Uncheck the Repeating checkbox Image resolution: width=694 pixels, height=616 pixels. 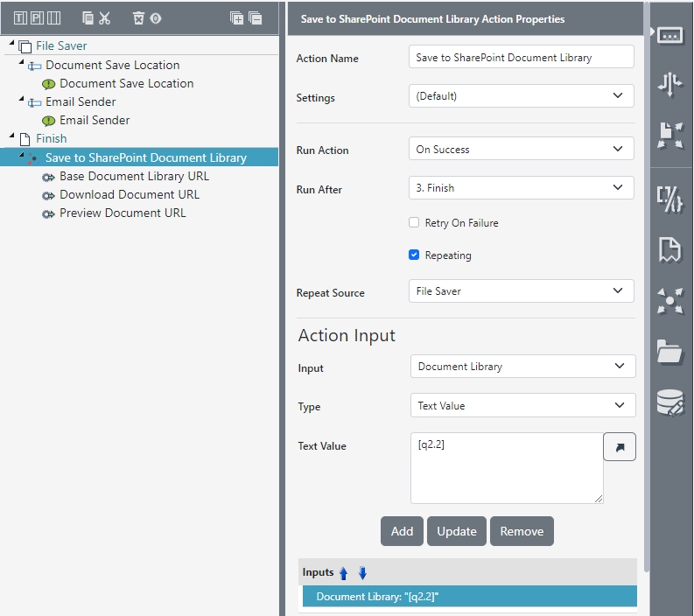pos(414,255)
